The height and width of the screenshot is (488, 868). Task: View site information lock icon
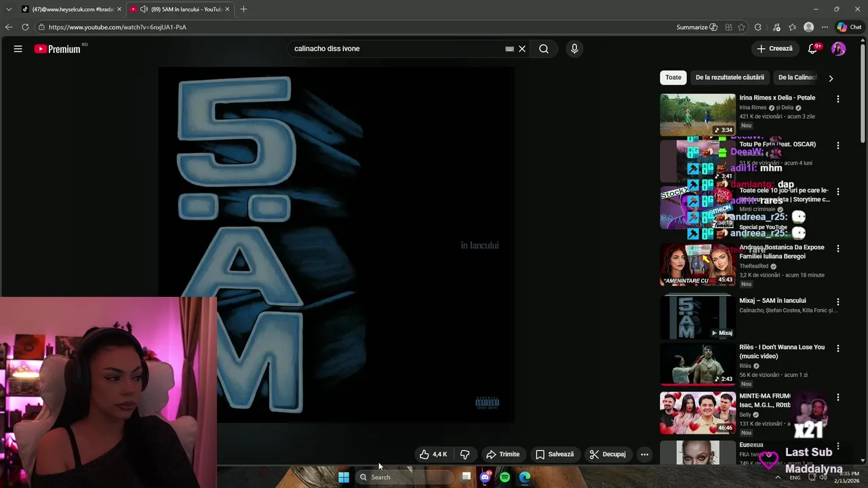[41, 27]
